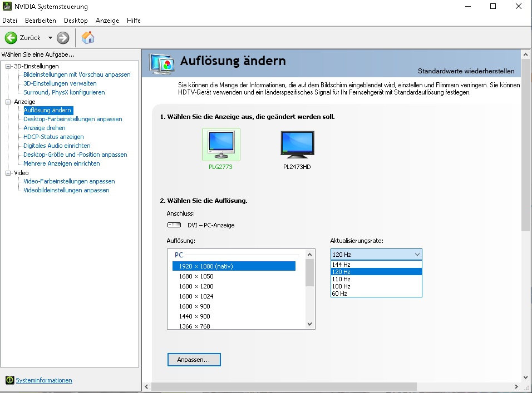This screenshot has width=532, height=393.
Task: Open the back history dropdown arrow
Action: [50, 38]
